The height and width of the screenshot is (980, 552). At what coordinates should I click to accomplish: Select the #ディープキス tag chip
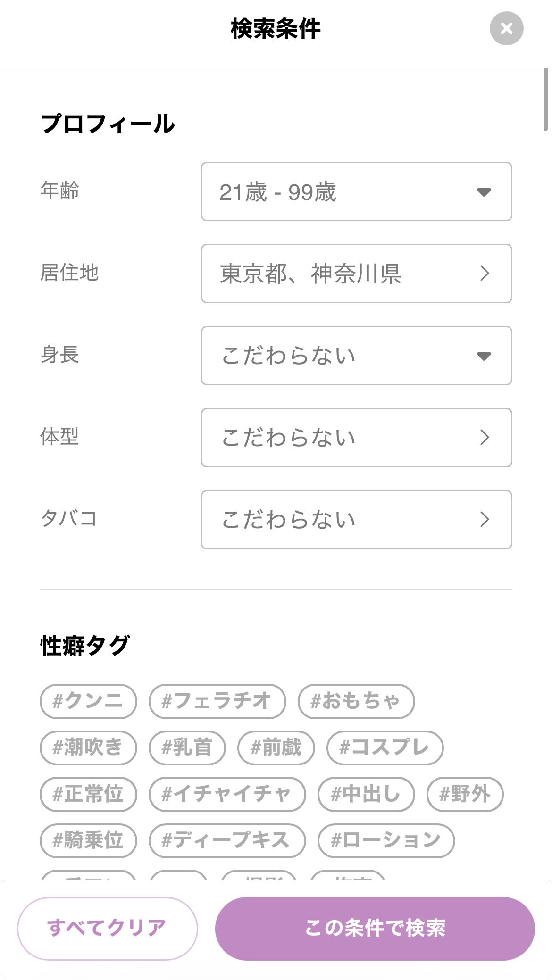coord(227,840)
